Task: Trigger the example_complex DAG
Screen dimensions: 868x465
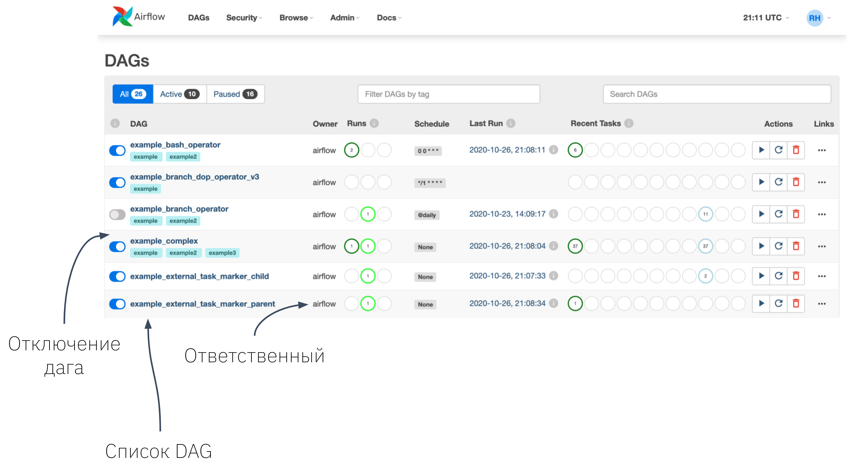Action: click(x=761, y=246)
